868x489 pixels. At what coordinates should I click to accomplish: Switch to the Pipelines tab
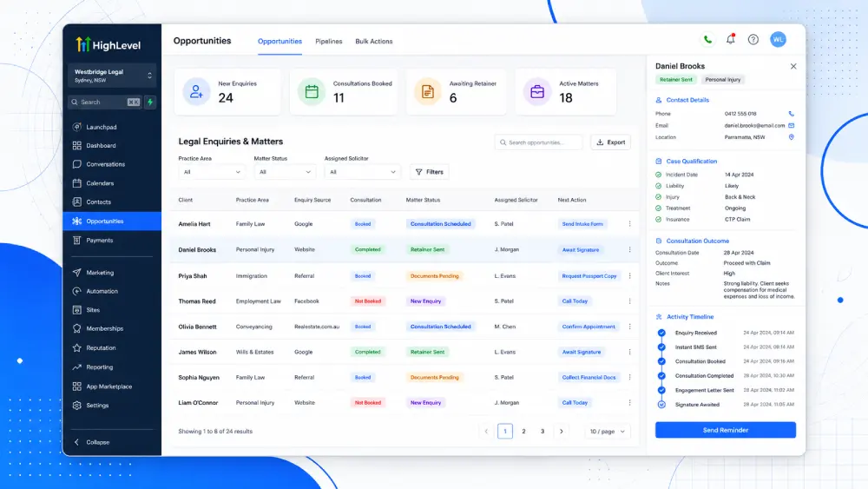click(329, 42)
